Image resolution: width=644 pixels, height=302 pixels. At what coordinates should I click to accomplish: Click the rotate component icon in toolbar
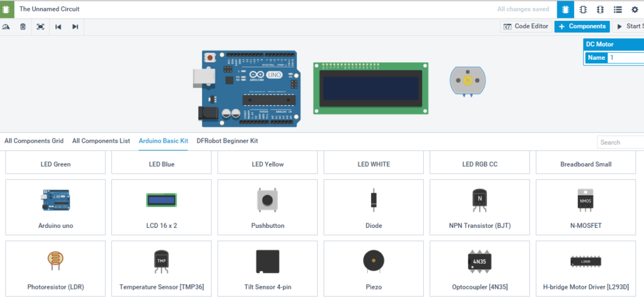pyautogui.click(x=6, y=26)
